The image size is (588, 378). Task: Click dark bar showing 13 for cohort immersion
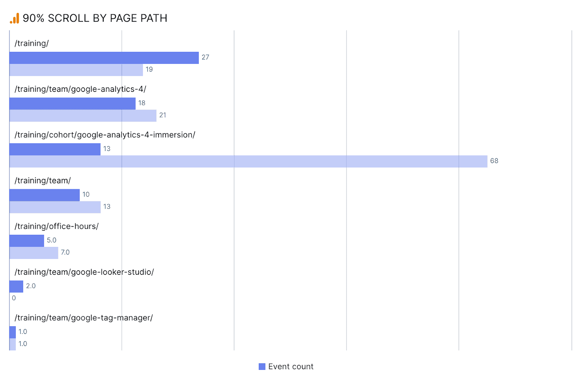(55, 150)
